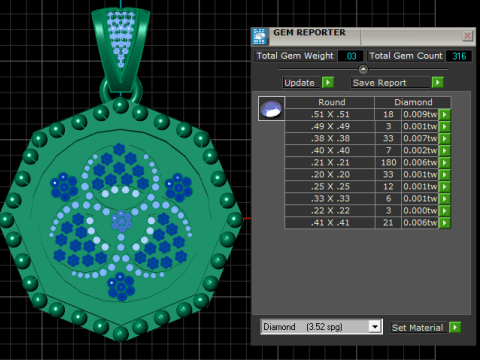This screenshot has height=360, width=480.
Task: Select the .33 X .33 size cell
Action: click(x=330, y=198)
